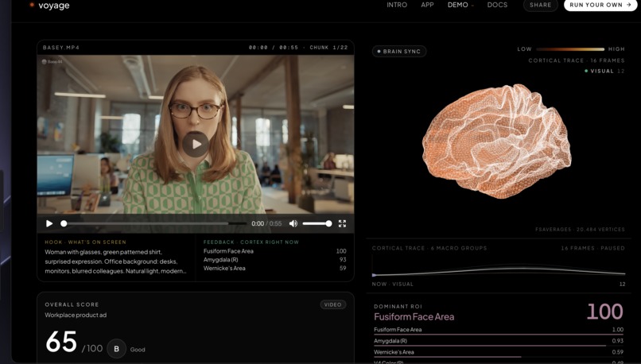Screen dimensions: 641x364
Task: Mute the video with speaker icon
Action: 293,223
